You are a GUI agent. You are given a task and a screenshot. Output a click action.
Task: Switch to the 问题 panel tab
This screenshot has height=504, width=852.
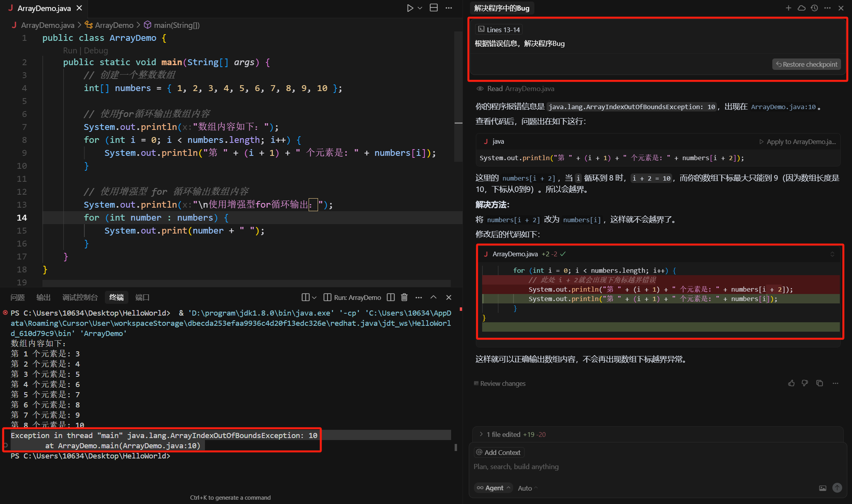(18, 298)
